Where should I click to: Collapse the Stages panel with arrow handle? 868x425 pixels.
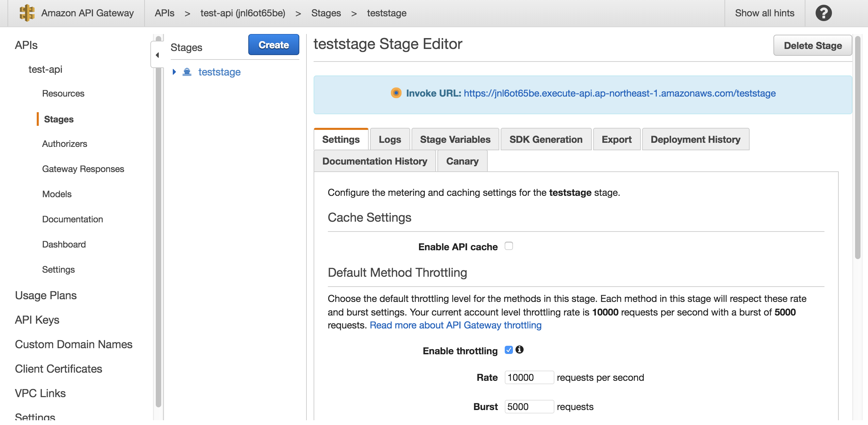(157, 55)
